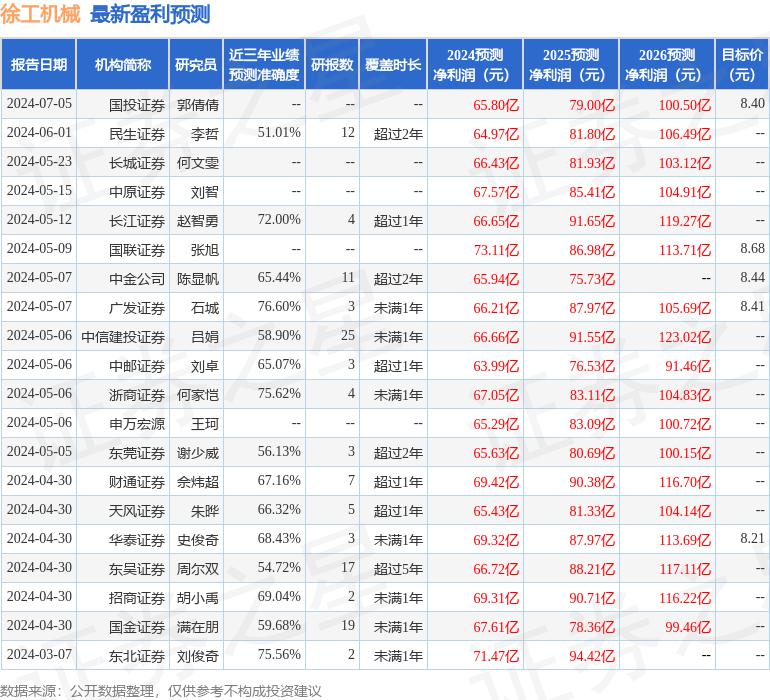Click the 机构简称 column header
The width and height of the screenshot is (770, 700).
tap(123, 64)
